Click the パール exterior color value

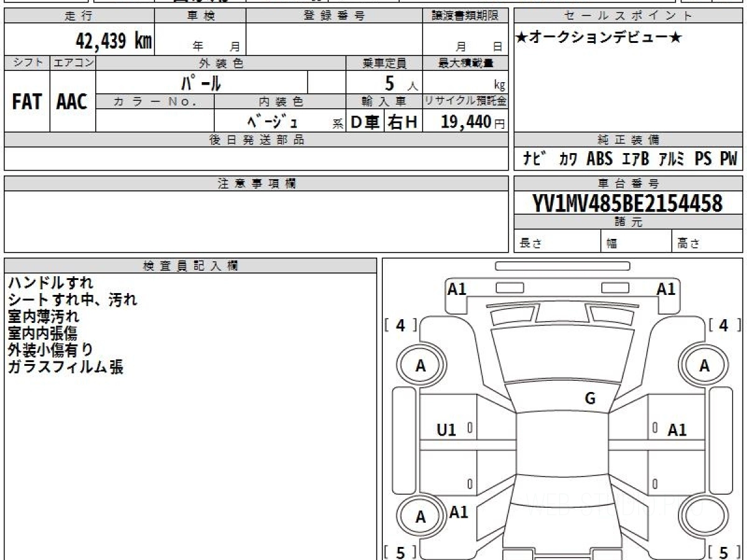[x=202, y=82]
